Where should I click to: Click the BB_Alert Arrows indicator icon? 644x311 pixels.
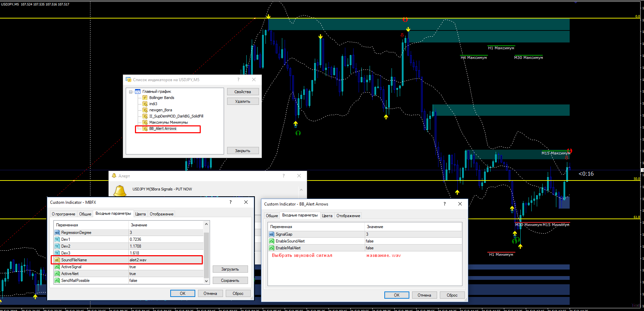click(145, 128)
